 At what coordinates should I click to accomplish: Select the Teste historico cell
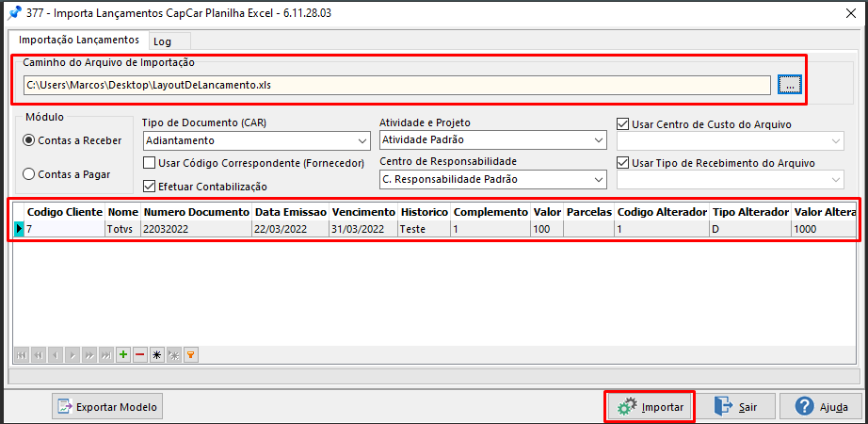[425, 229]
